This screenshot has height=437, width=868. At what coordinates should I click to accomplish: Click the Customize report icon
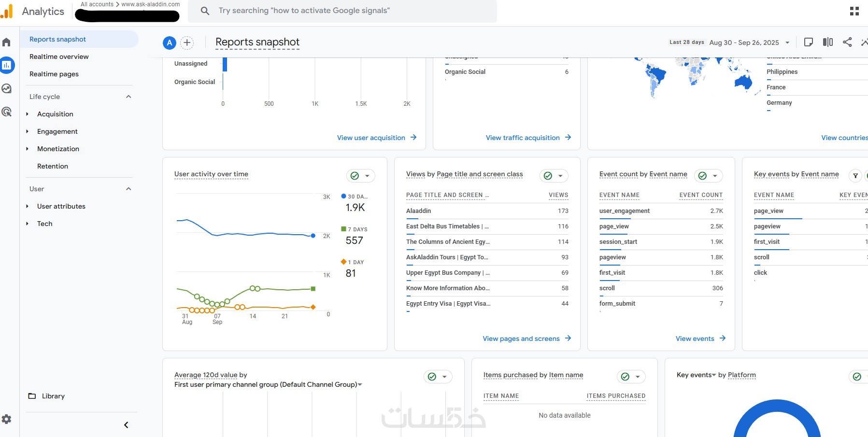click(x=808, y=42)
